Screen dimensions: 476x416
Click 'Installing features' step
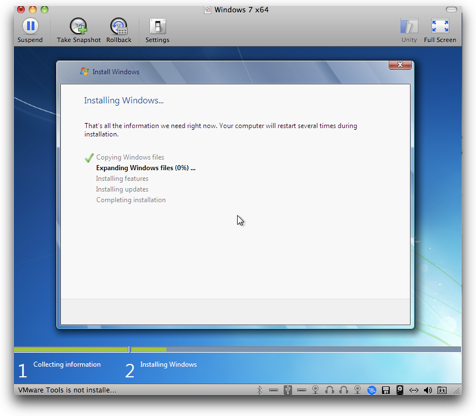tap(122, 178)
